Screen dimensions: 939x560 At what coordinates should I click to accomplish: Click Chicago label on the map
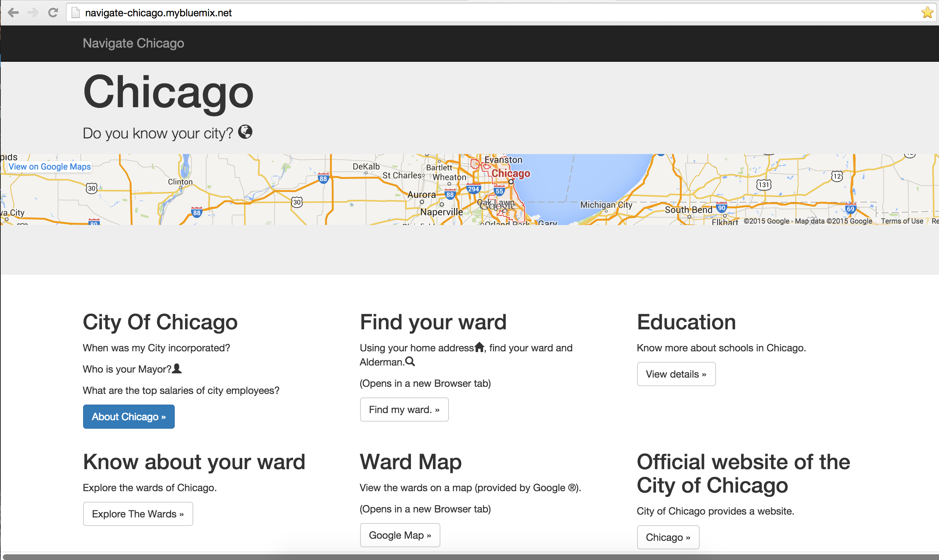tap(510, 173)
